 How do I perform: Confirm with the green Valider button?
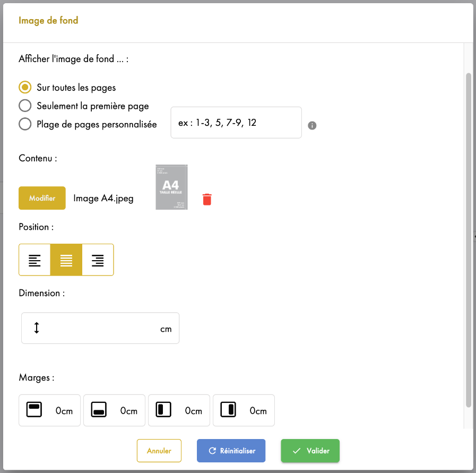pos(310,451)
